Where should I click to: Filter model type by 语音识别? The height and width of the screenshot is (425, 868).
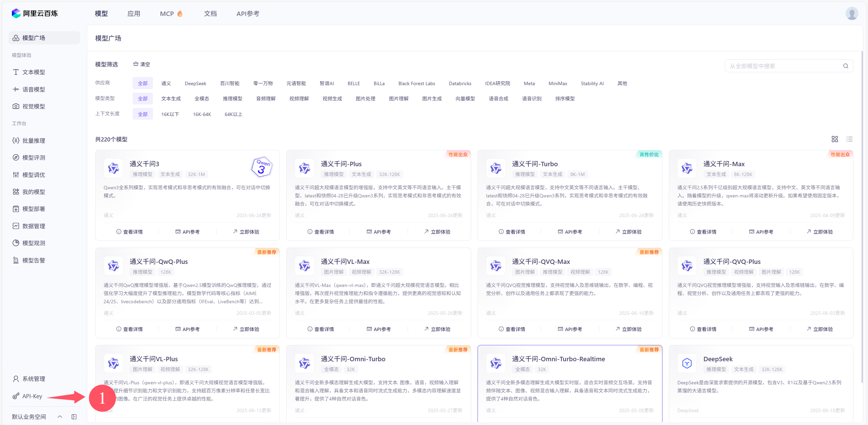(x=532, y=99)
